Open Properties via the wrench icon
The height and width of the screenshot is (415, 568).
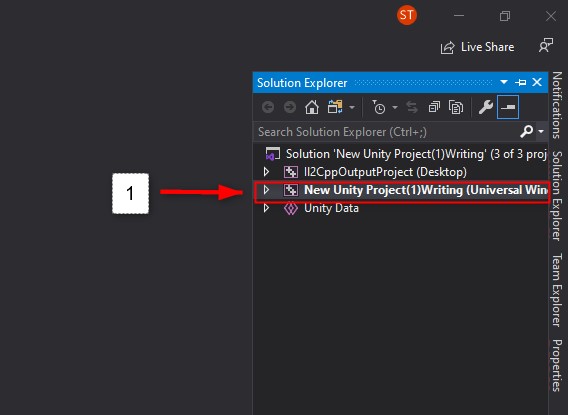pos(485,108)
